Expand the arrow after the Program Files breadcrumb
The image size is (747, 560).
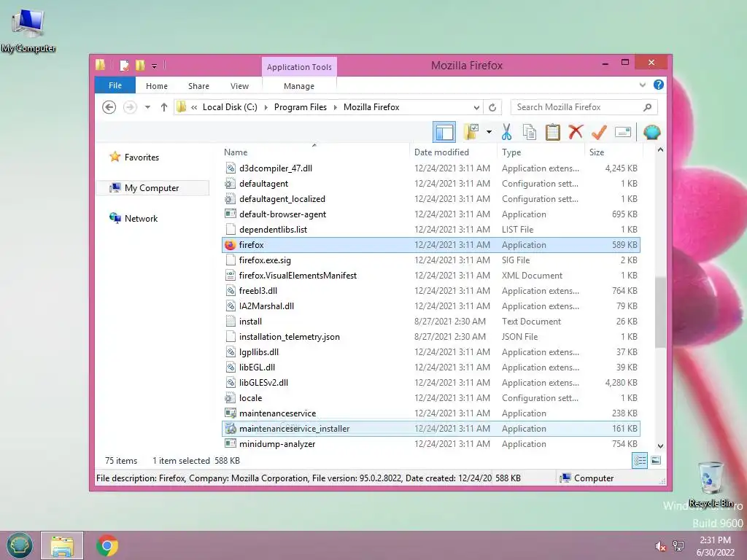pyautogui.click(x=336, y=107)
